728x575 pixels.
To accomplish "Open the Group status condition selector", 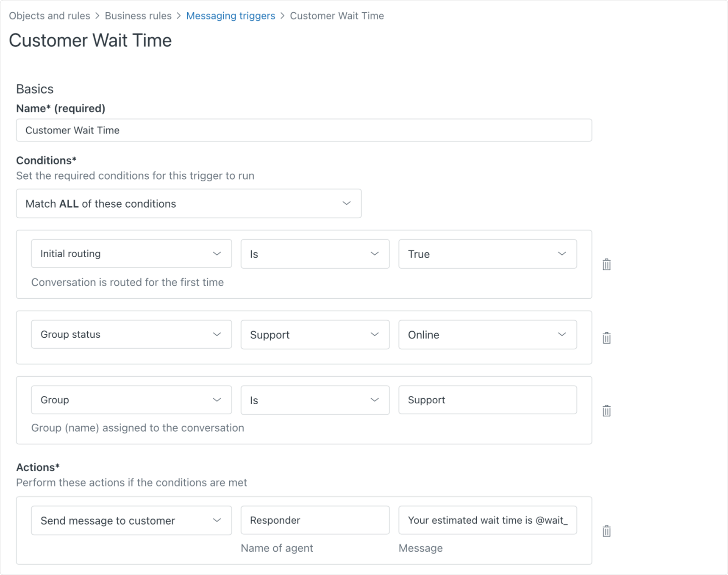I will (x=131, y=334).
